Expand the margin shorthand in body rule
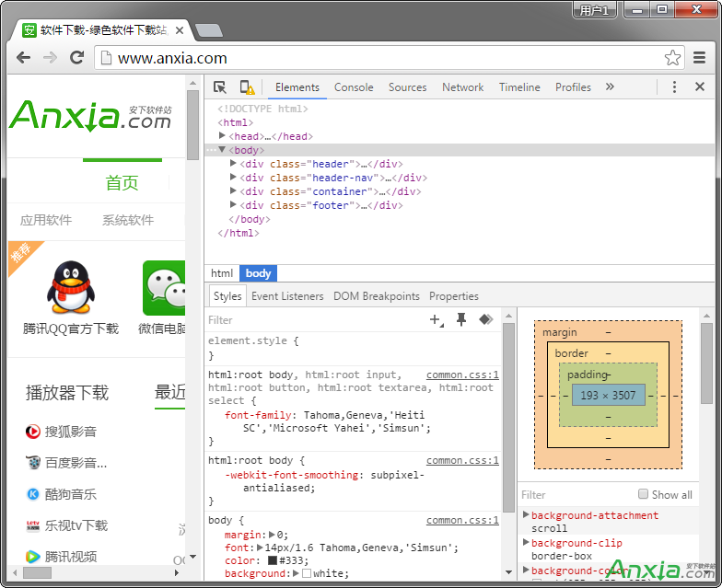This screenshot has width=722, height=588. pos(272,535)
